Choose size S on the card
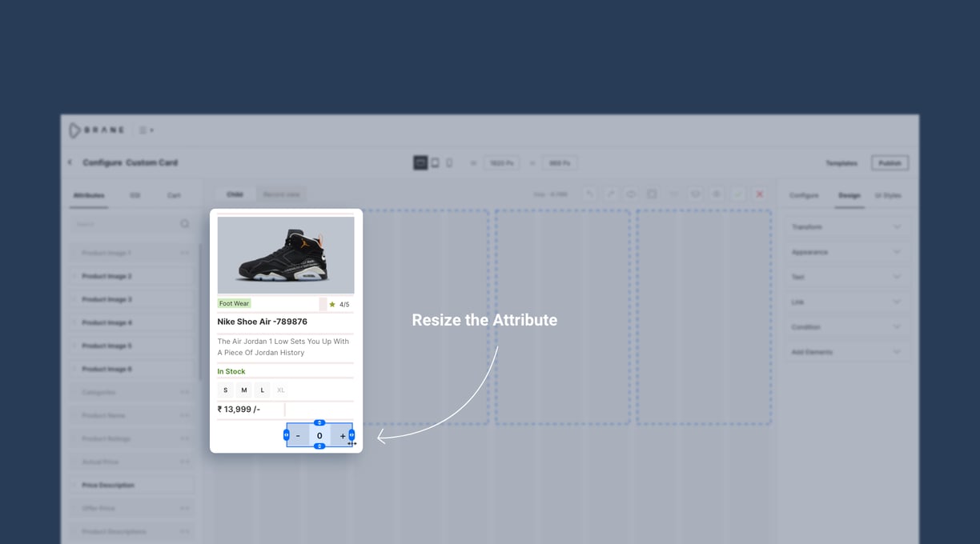 [225, 390]
